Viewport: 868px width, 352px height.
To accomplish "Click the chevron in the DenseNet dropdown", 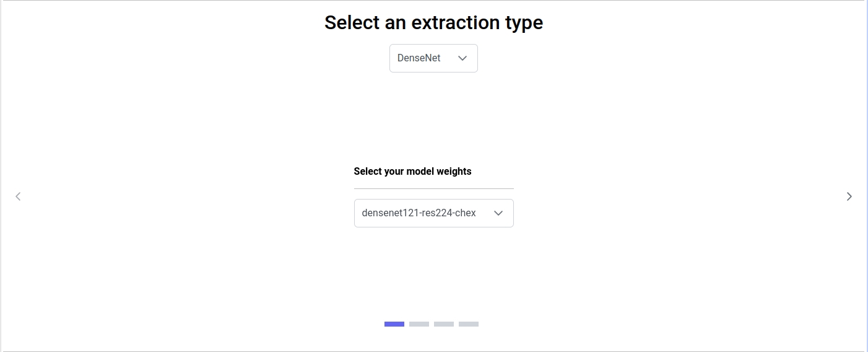I will pos(462,58).
